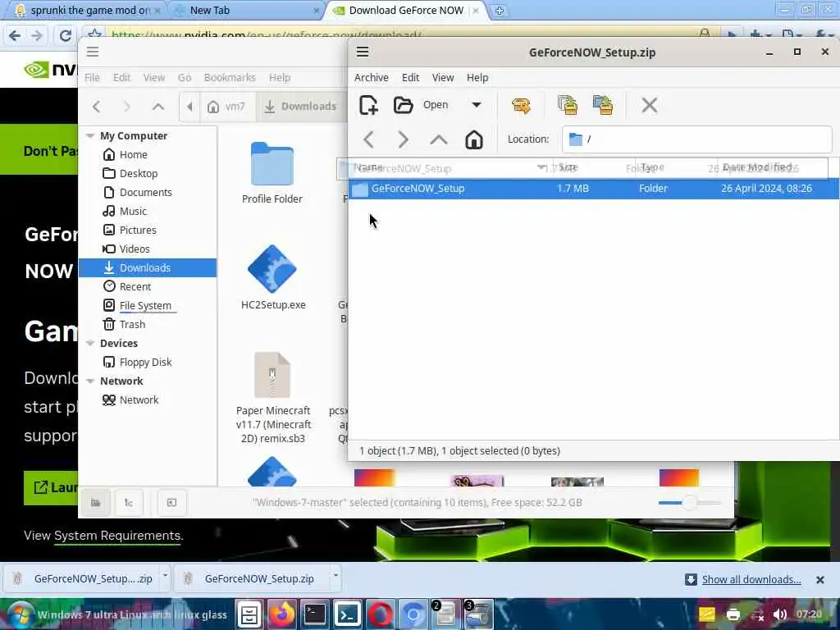Image resolution: width=840 pixels, height=630 pixels.
Task: Go back in archive manager navigation
Action: click(368, 139)
